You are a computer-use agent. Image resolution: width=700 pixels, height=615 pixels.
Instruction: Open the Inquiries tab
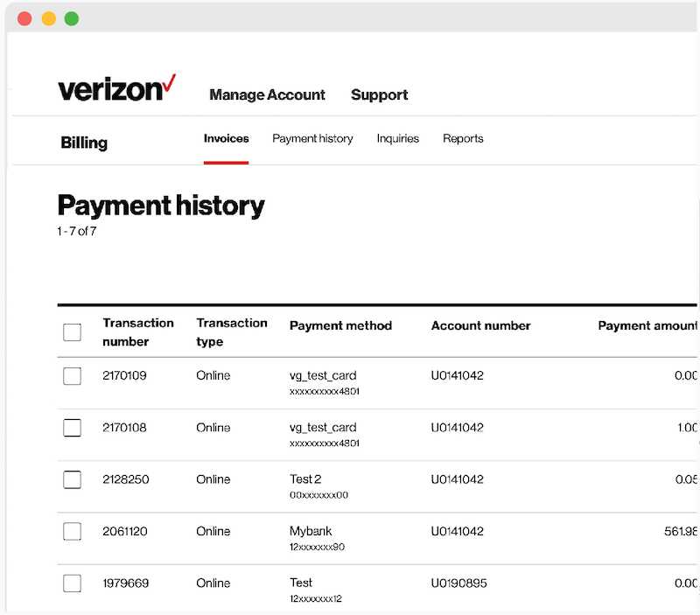(397, 139)
